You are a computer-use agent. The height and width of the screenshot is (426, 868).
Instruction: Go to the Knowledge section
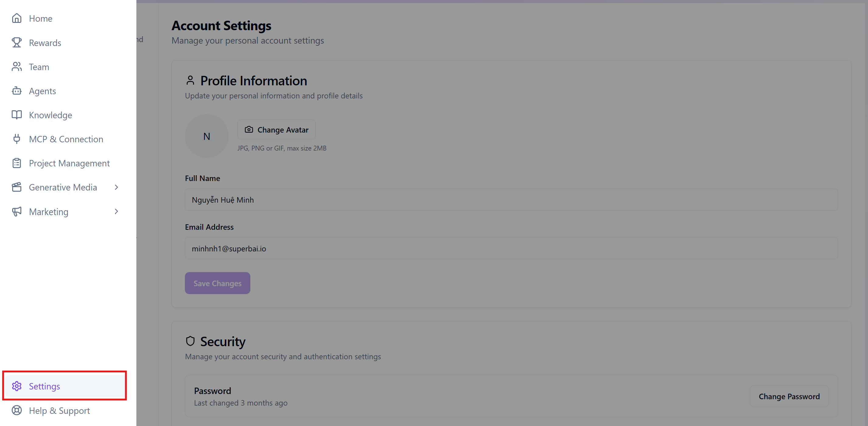[51, 115]
